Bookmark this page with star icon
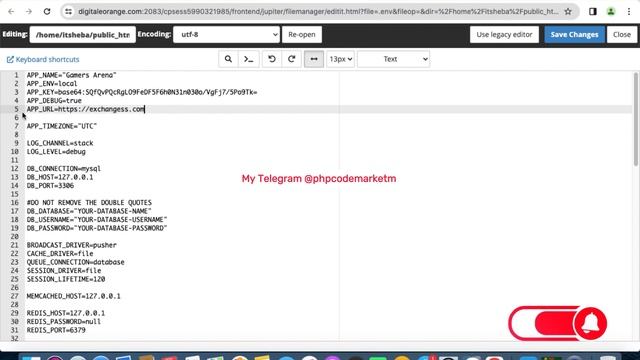The height and width of the screenshot is (360, 640). pyautogui.click(x=568, y=11)
